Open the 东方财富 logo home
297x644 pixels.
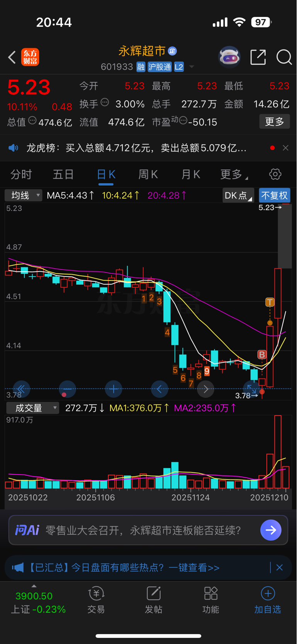click(30, 57)
